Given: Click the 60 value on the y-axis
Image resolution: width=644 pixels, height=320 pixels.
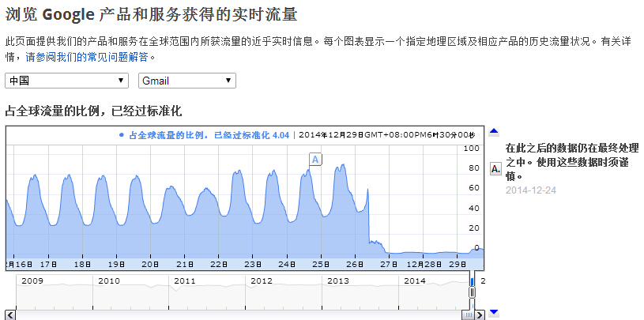Looking at the screenshot, I should [474, 188].
